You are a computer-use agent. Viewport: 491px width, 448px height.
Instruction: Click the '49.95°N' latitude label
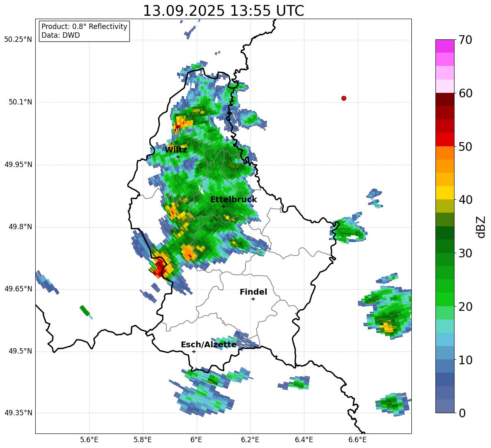18,164
